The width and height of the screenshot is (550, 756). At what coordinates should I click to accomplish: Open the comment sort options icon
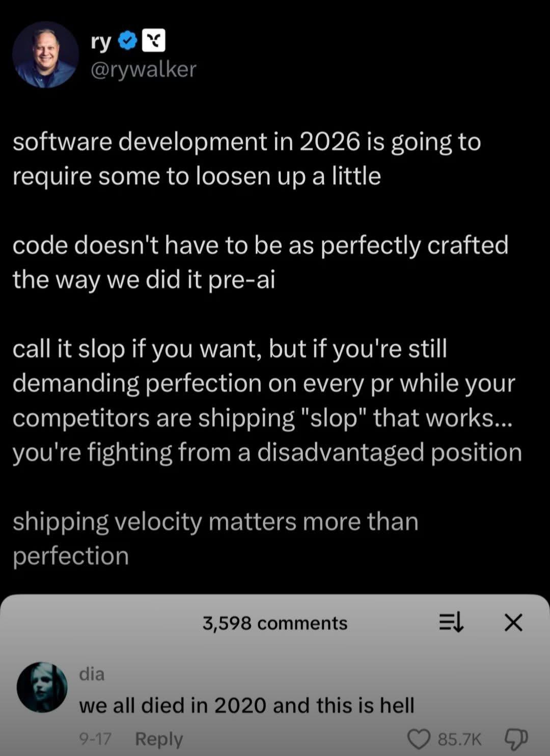[x=451, y=623]
